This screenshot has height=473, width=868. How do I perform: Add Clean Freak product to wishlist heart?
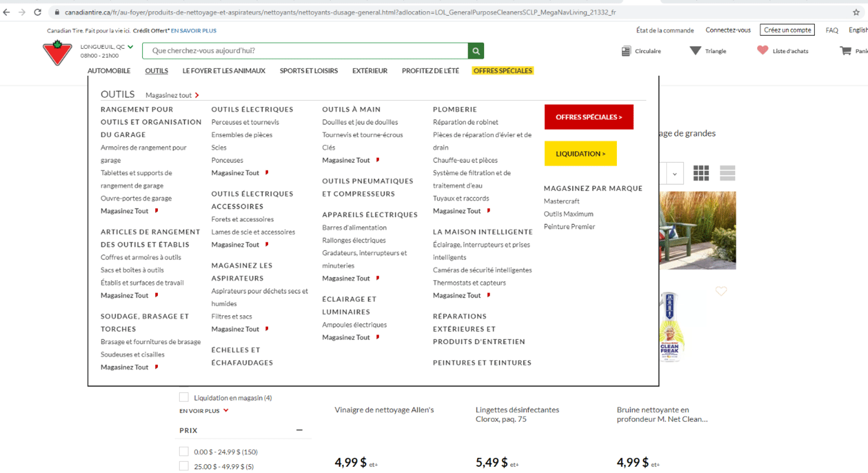[721, 291]
